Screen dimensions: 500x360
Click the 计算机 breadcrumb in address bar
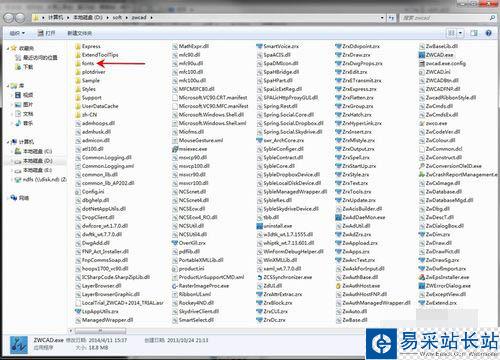point(55,17)
